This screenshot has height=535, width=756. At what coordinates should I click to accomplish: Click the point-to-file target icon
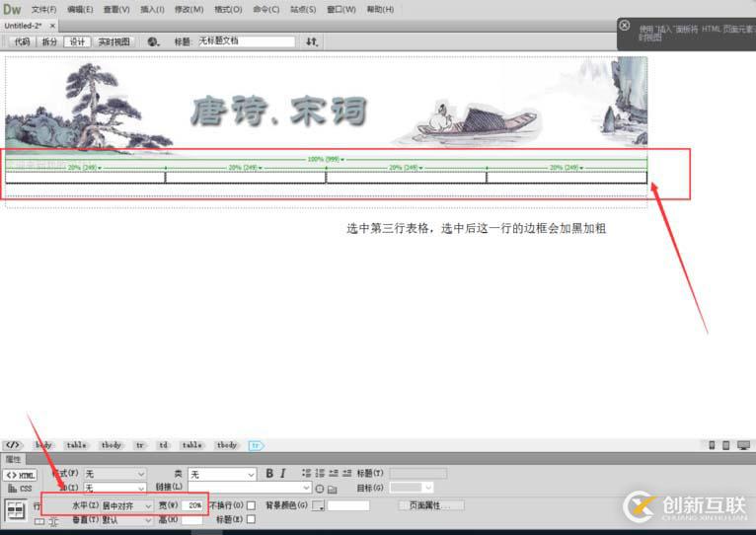[x=319, y=489]
